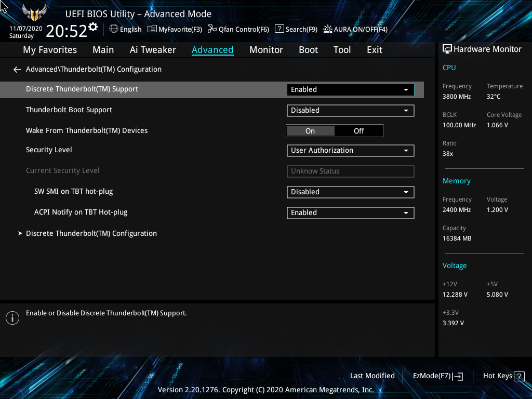Click AURA ON/OFF(F4) label
This screenshot has width=532, height=399.
(361, 29)
